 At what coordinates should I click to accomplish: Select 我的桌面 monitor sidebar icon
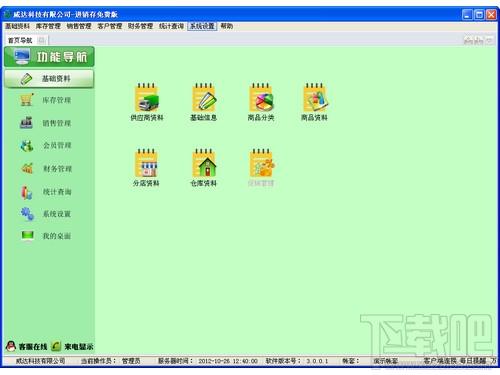pyautogui.click(x=27, y=236)
